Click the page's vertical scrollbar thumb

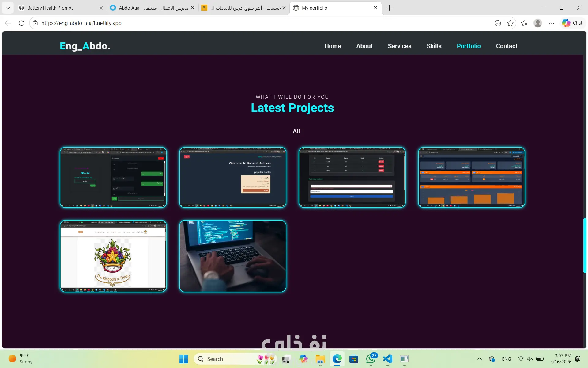585,245
